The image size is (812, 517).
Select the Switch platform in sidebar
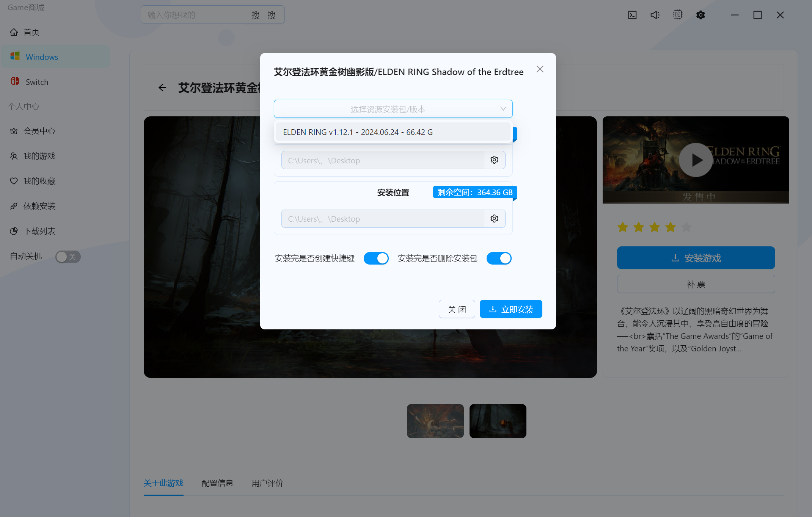tap(56, 82)
